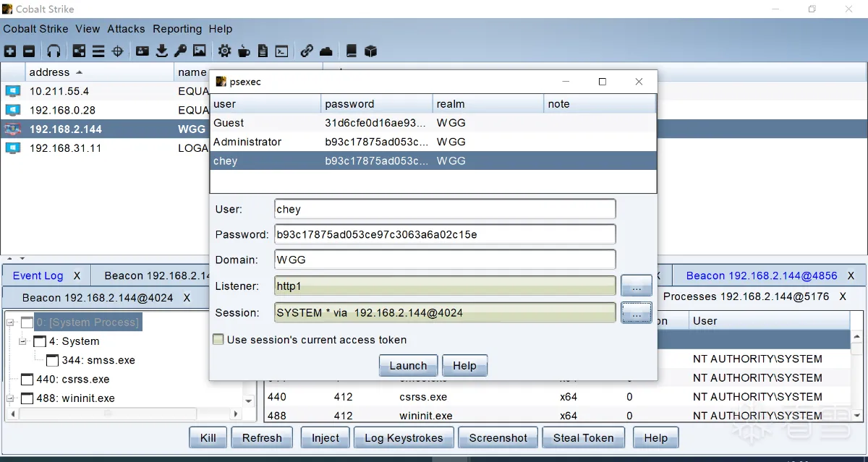
Task: Click the Launch button in psexec dialog
Action: click(408, 365)
